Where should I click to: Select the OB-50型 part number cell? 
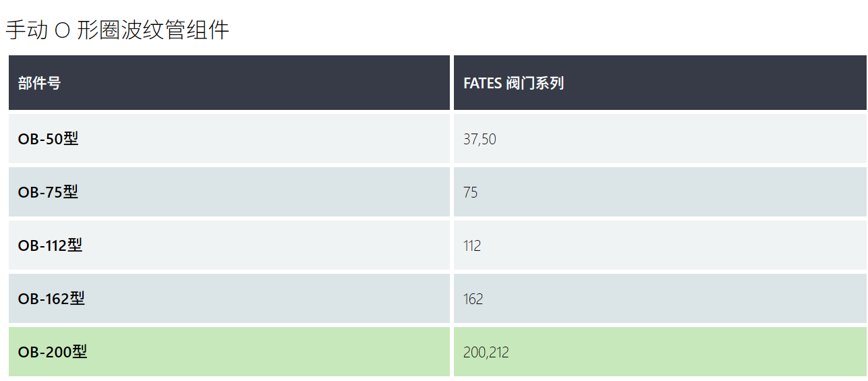[x=229, y=139]
